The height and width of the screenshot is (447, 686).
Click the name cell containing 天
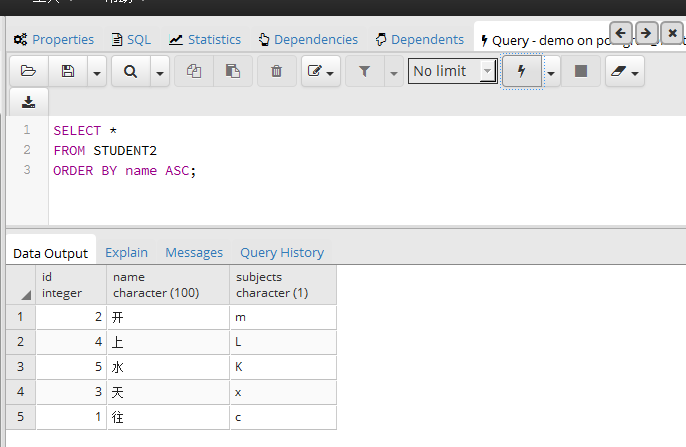[168, 392]
